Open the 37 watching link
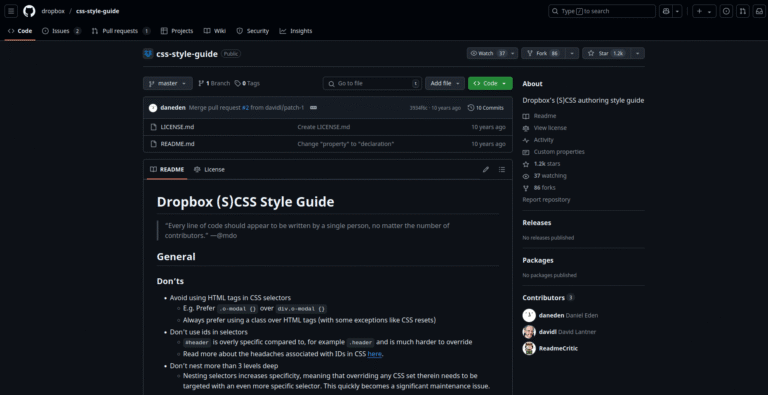This screenshot has height=395, width=768. (x=550, y=176)
